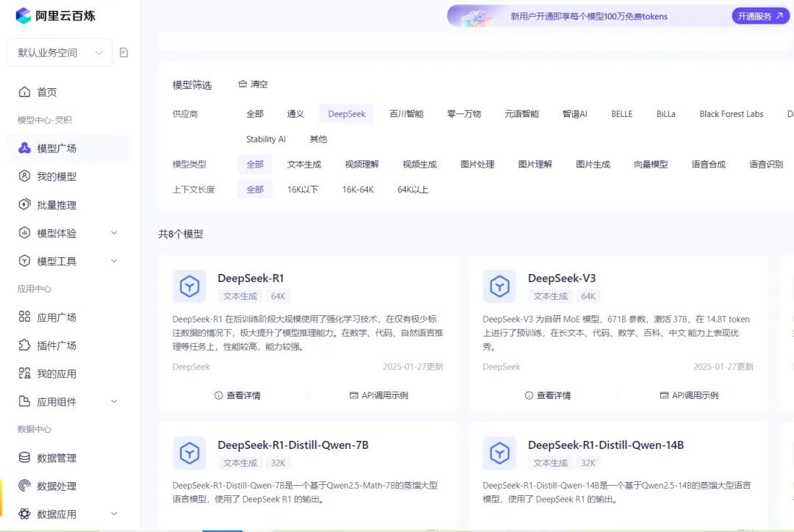Expand the 模型工具 submenu chevron

(114, 261)
